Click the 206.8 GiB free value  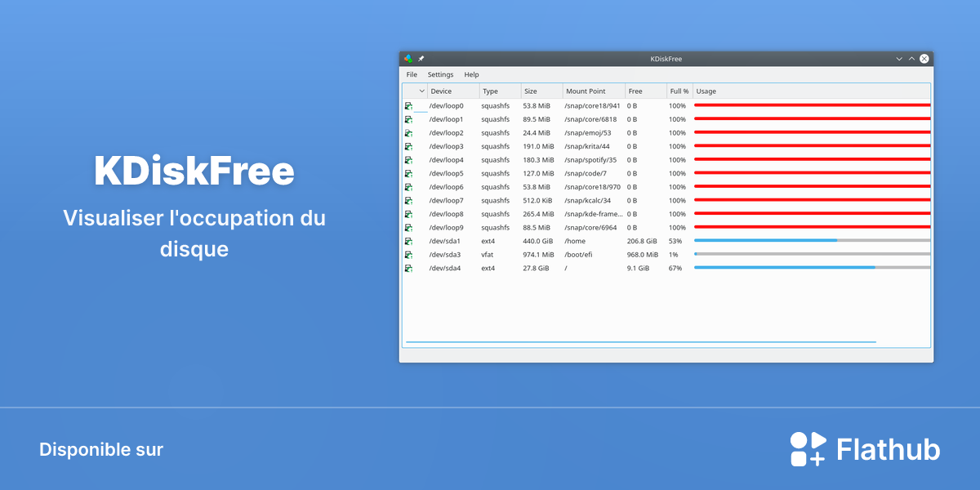coord(642,241)
